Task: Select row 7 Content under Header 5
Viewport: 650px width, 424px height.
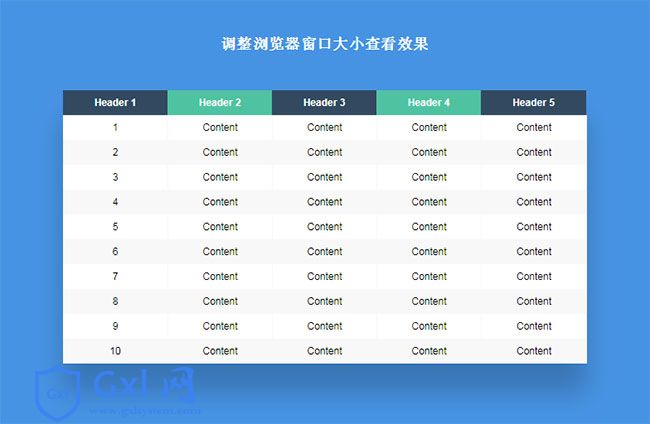Action: [534, 276]
